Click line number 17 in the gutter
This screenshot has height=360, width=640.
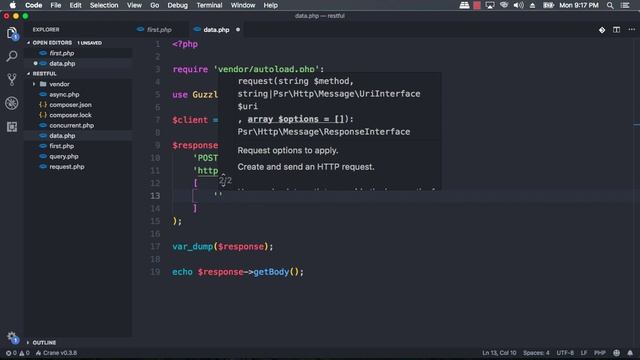point(155,247)
